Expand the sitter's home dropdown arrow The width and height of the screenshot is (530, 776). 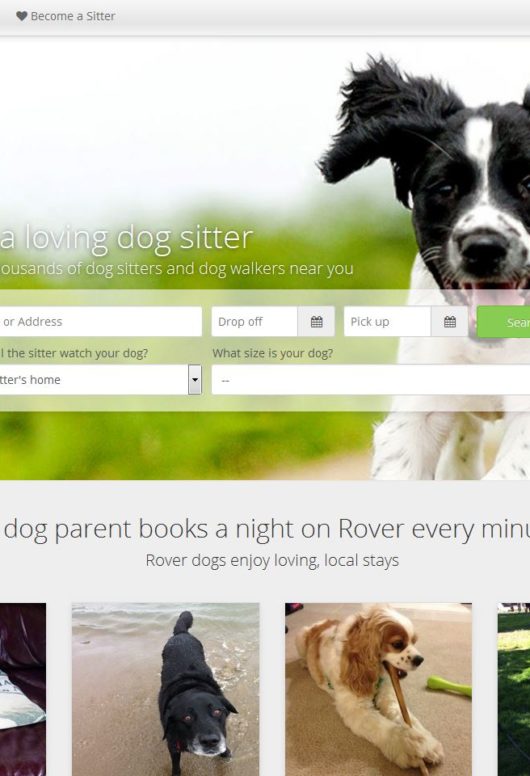pos(195,380)
